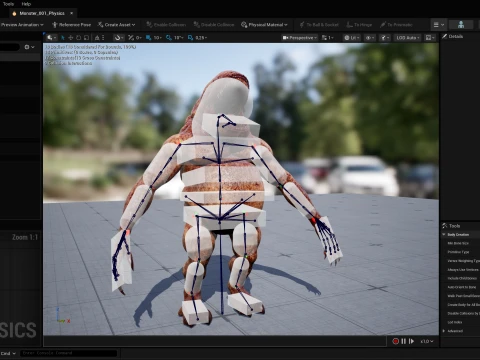
Task: Toggle scale snap value 0.25
Action: (x=197, y=38)
